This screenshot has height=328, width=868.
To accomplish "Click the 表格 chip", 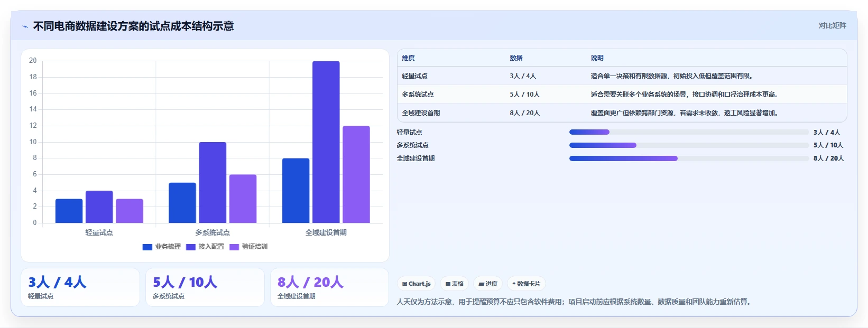I will [x=454, y=284].
